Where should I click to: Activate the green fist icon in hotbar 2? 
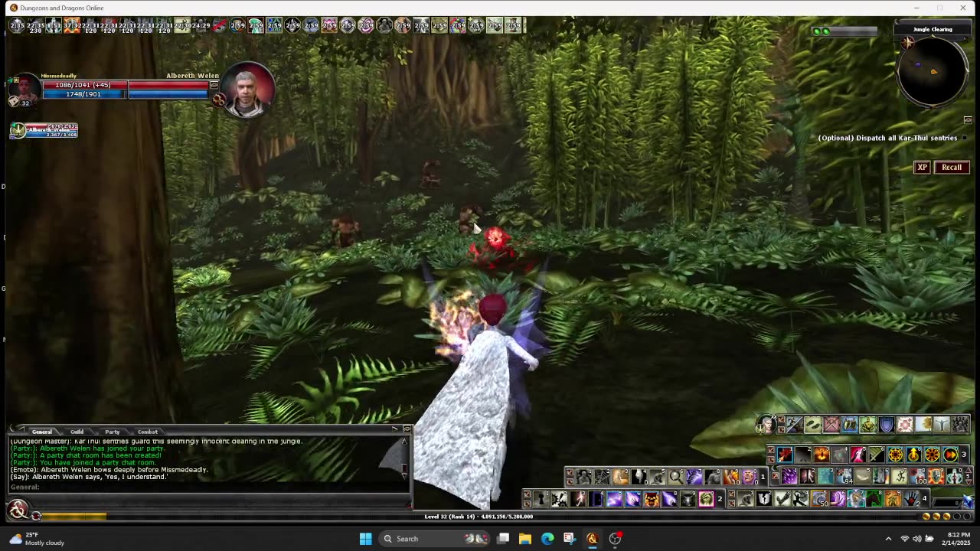click(706, 499)
